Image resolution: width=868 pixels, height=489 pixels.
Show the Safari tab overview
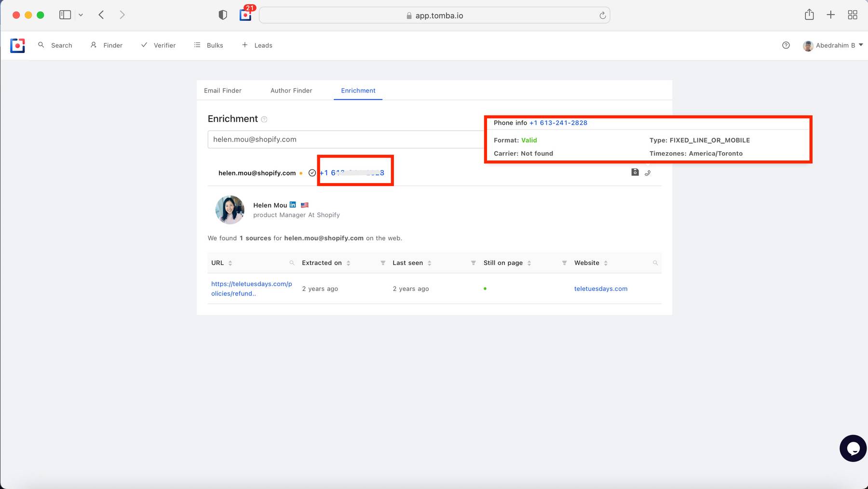[853, 15]
